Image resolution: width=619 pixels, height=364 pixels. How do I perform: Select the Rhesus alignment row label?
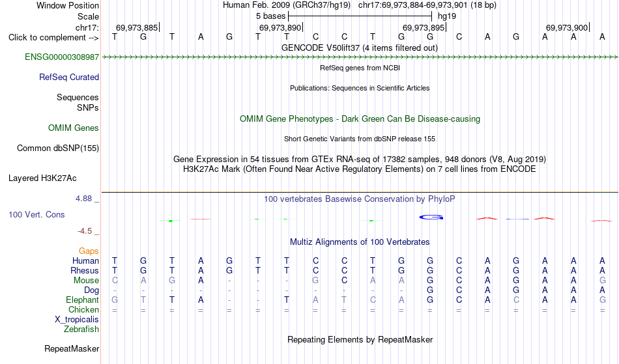coord(85,270)
